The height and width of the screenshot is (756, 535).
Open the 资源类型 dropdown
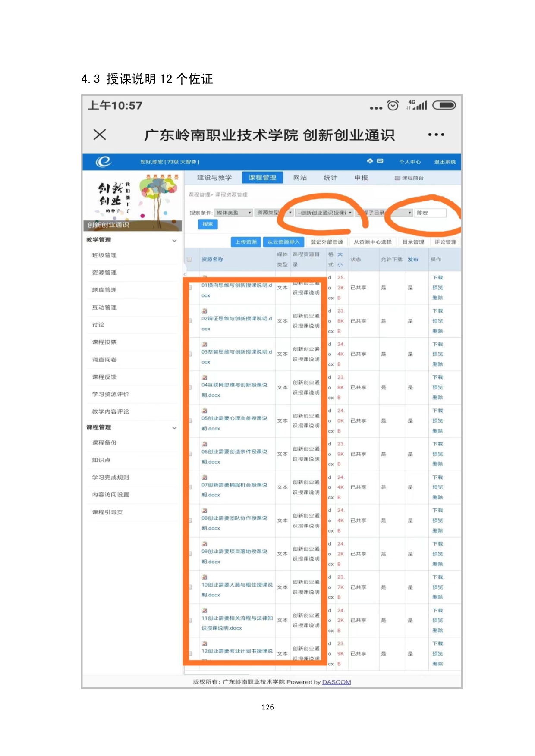[274, 213]
